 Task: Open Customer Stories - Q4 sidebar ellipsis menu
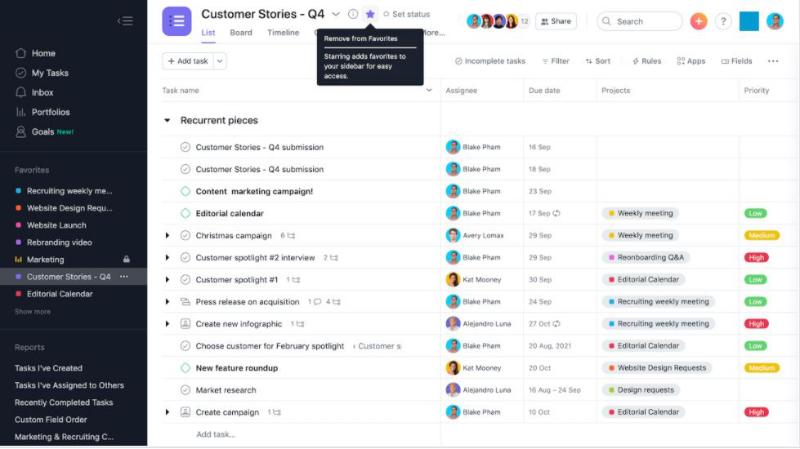[124, 277]
